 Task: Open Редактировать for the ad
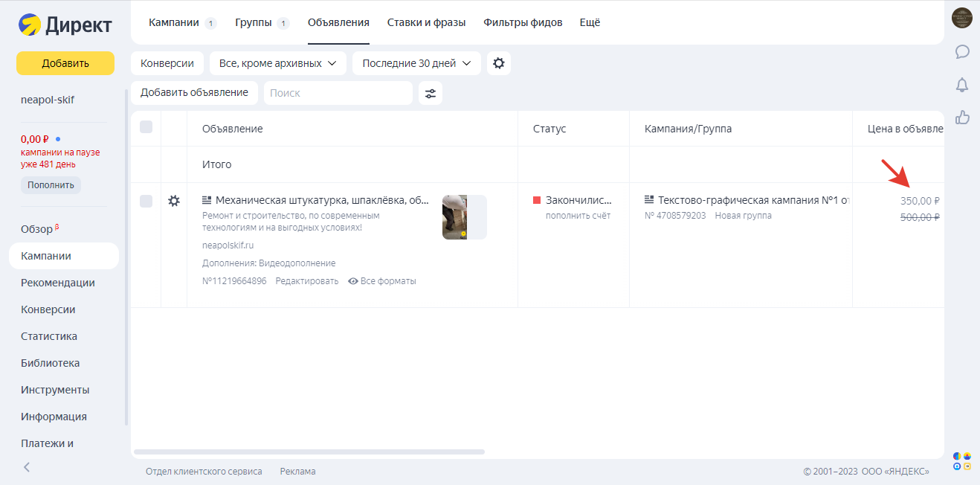[x=306, y=280]
